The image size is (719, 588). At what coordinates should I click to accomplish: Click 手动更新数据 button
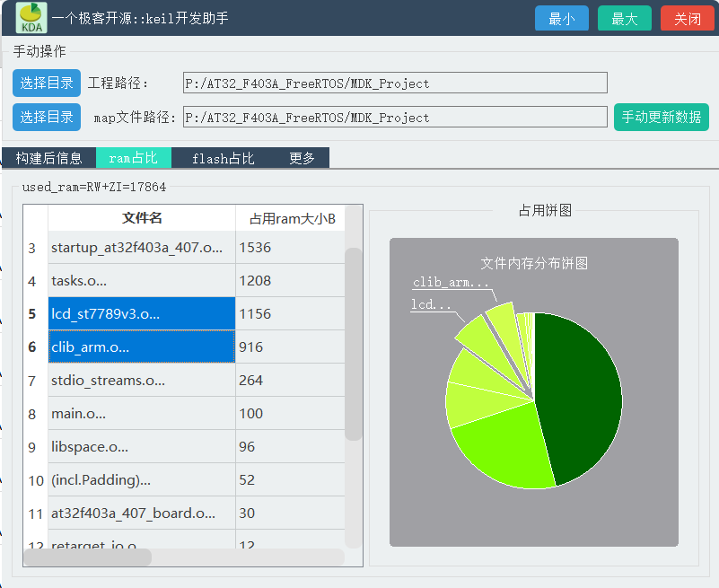[x=662, y=117]
